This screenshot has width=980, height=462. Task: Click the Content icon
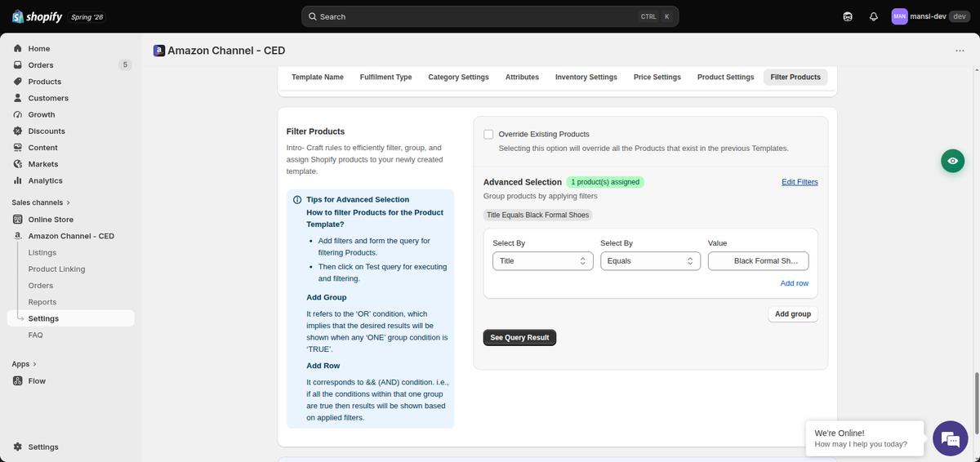click(x=18, y=148)
